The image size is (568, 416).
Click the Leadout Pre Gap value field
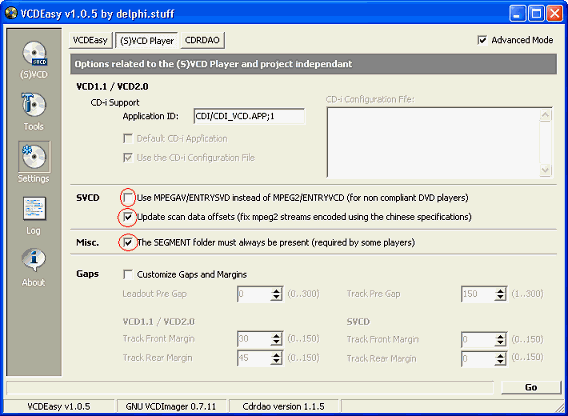coord(254,294)
